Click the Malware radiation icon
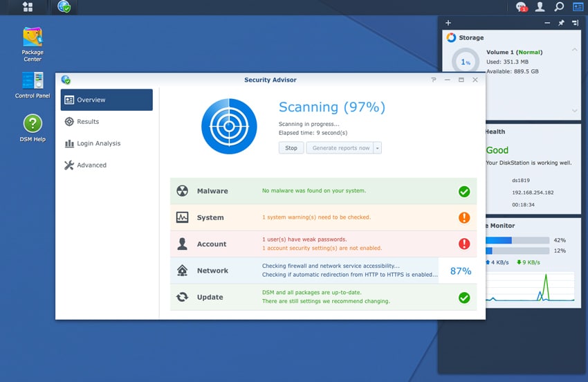 [182, 190]
